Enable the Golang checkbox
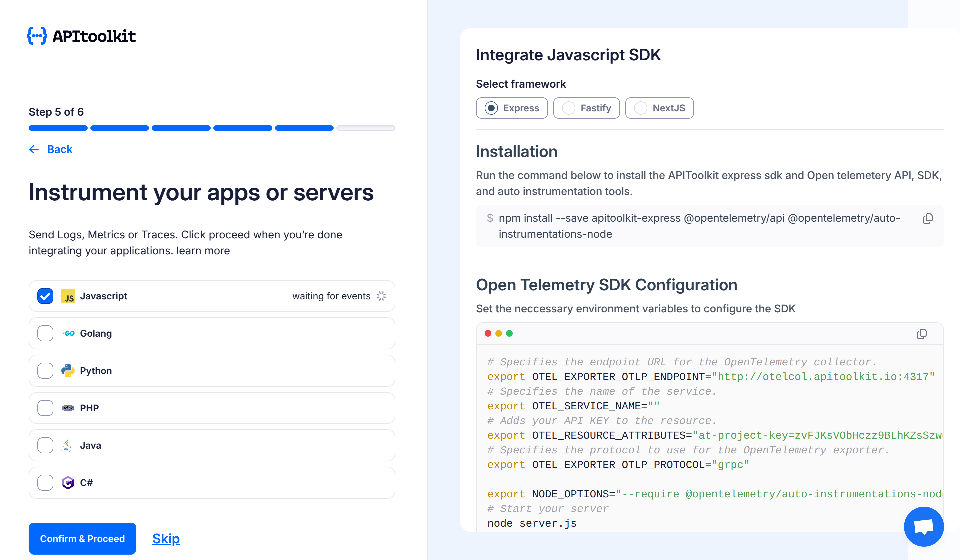This screenshot has height=560, width=960. 45,333
